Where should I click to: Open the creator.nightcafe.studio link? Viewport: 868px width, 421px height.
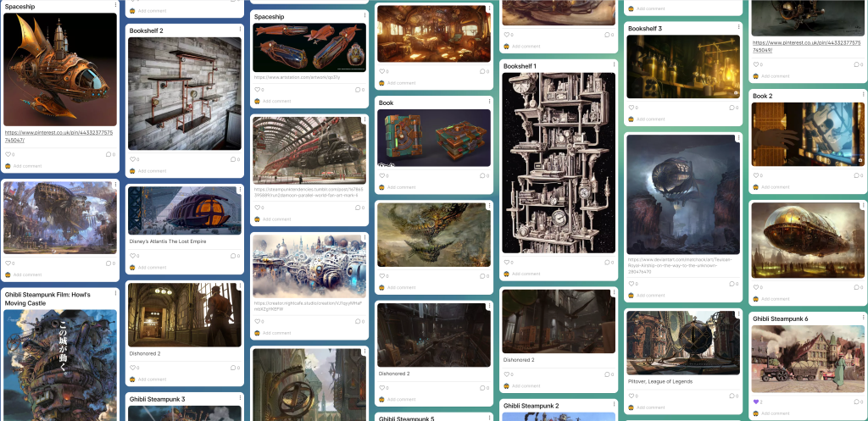tap(308, 307)
